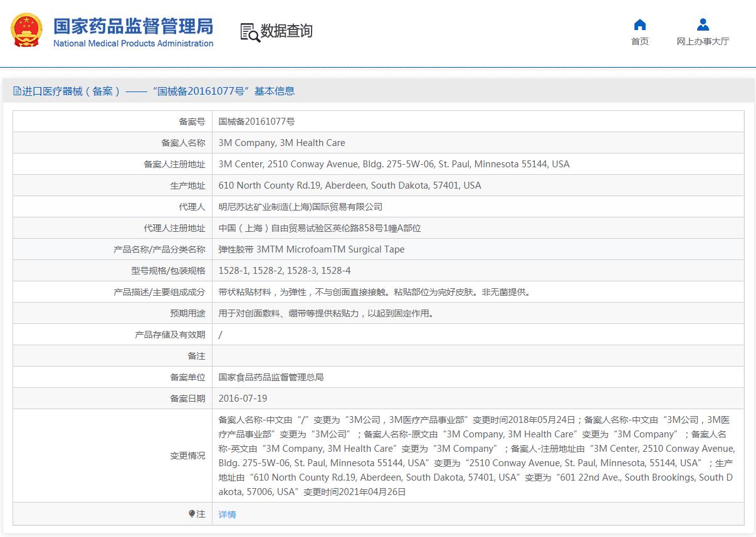Image resolution: width=756 pixels, height=537 pixels.
Task: Click the 备案单位 row label
Action: (187, 377)
